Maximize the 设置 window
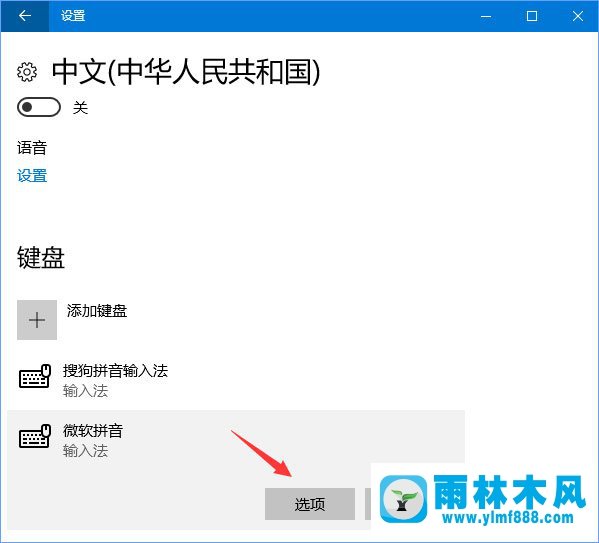Image resolution: width=599 pixels, height=543 pixels. (x=532, y=16)
